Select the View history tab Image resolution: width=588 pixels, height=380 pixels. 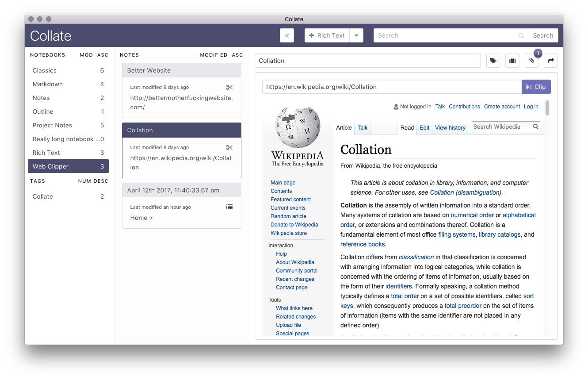pos(450,127)
